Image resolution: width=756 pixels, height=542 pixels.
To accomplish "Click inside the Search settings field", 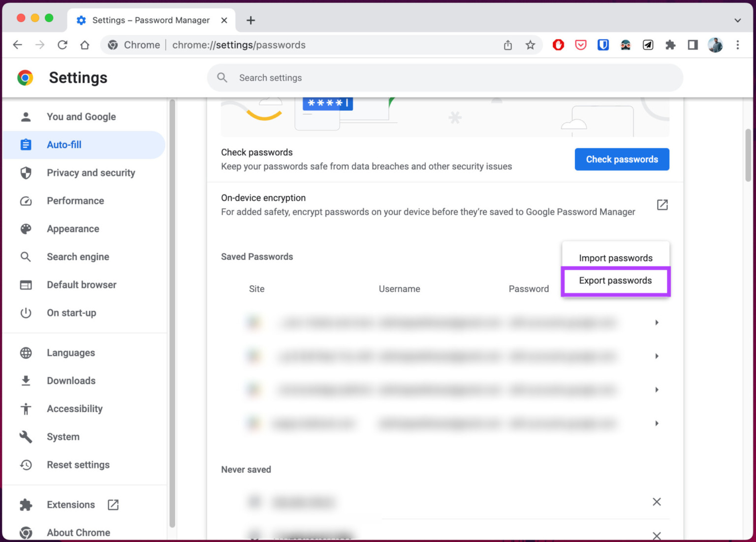I will 345,78.
